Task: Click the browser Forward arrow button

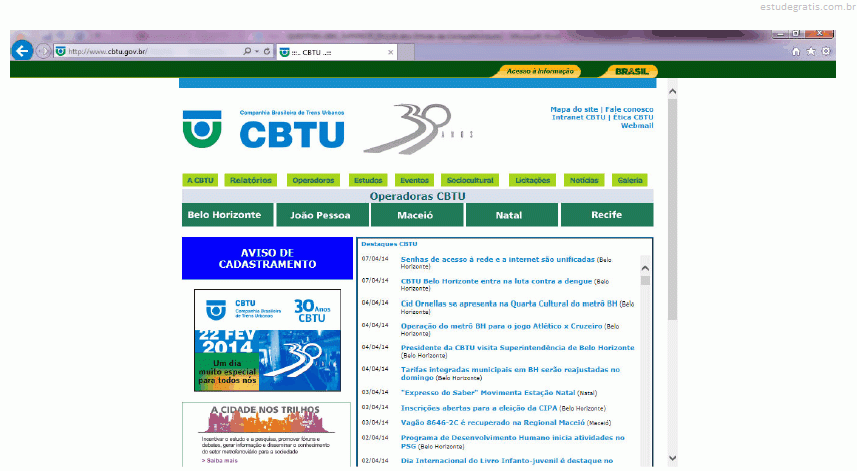Action: click(43, 51)
